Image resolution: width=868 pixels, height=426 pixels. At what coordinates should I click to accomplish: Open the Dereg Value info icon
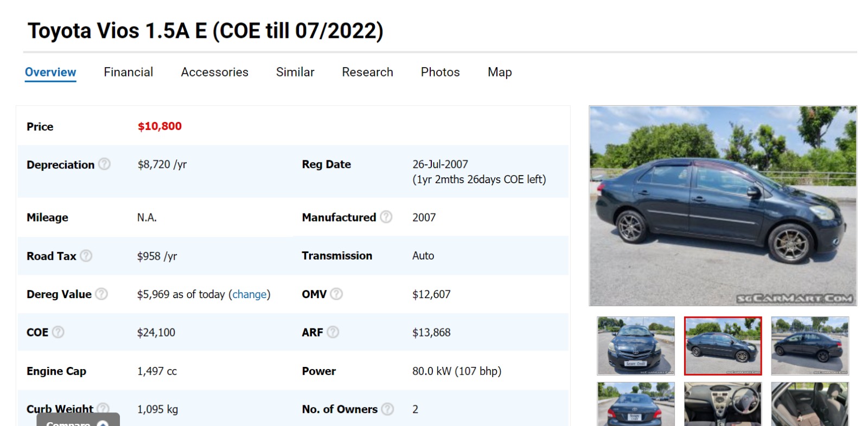tap(101, 294)
